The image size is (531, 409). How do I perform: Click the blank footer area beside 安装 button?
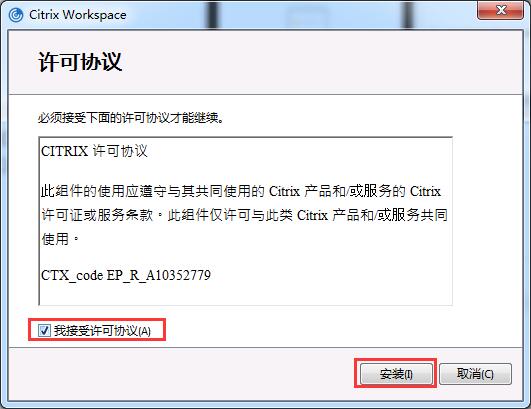[x=183, y=374]
